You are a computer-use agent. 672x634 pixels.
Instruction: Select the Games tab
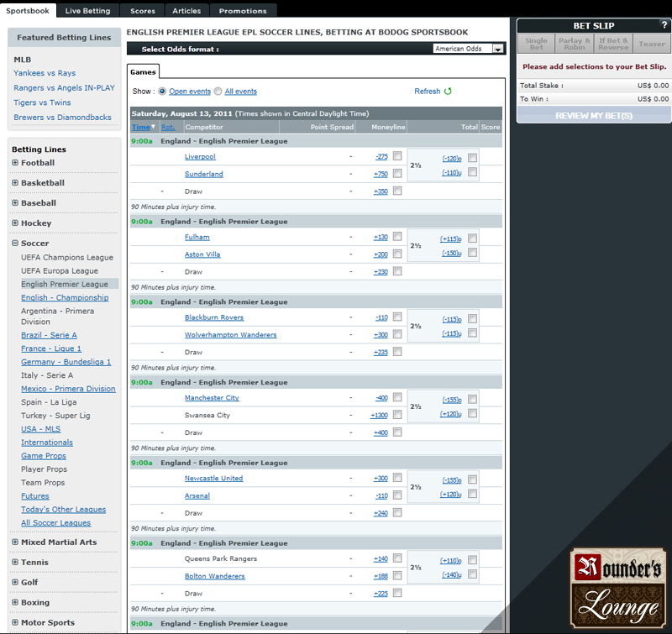(x=143, y=72)
